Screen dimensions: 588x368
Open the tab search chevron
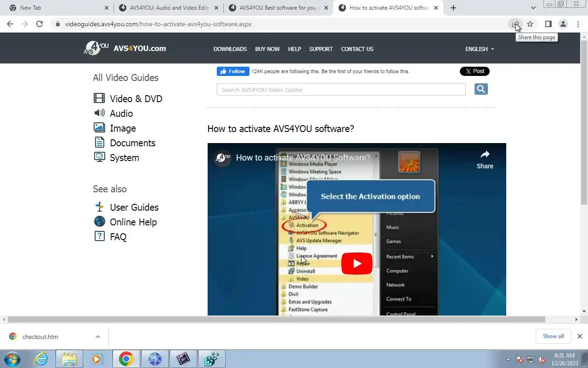click(x=533, y=8)
